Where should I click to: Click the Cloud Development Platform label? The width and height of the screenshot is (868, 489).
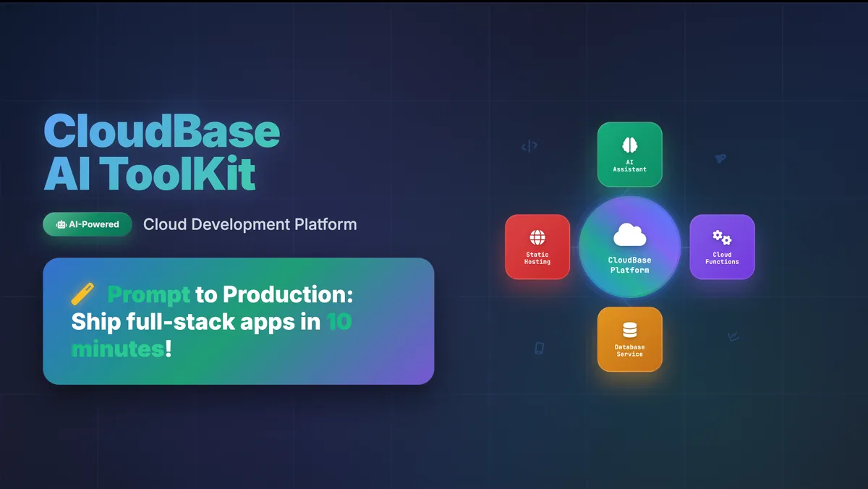(x=250, y=224)
